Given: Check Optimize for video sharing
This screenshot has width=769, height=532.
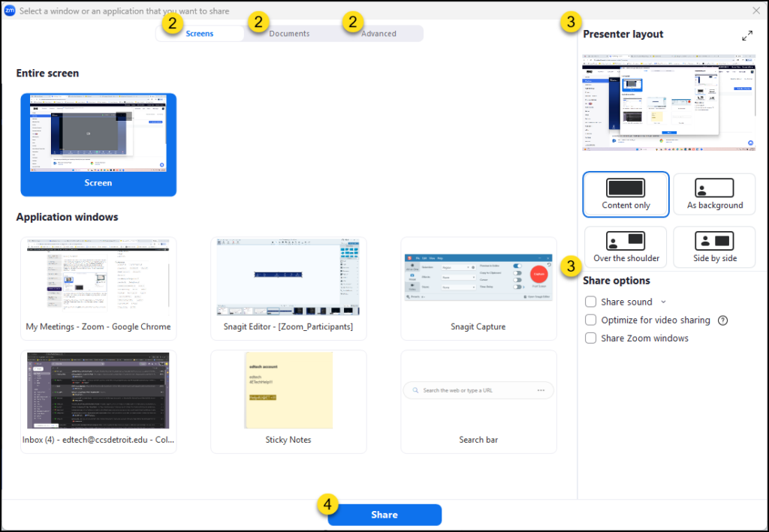Looking at the screenshot, I should coord(591,320).
